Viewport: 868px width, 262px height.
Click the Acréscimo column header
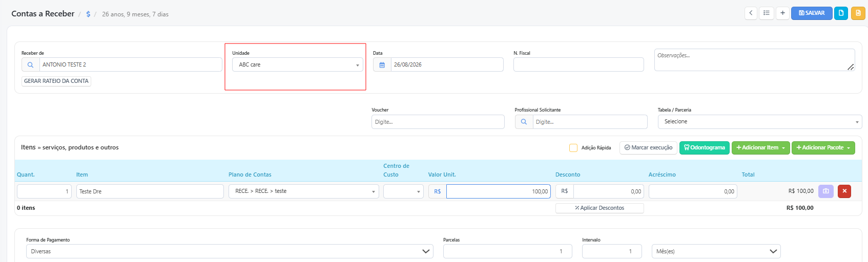click(x=662, y=174)
